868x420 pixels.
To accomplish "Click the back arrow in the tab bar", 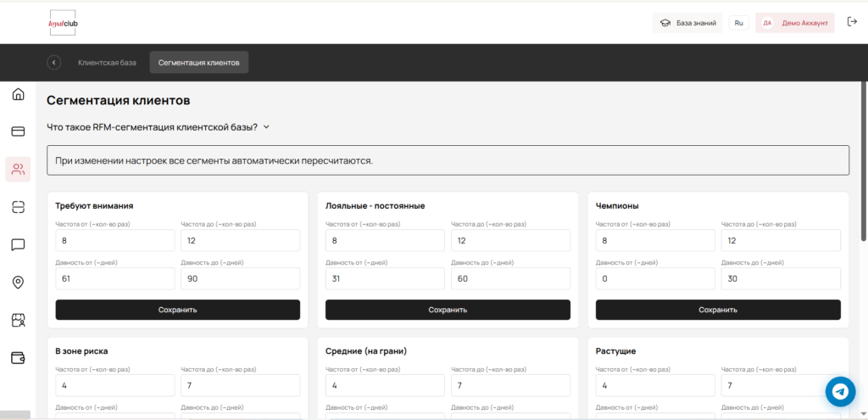I will [x=54, y=62].
